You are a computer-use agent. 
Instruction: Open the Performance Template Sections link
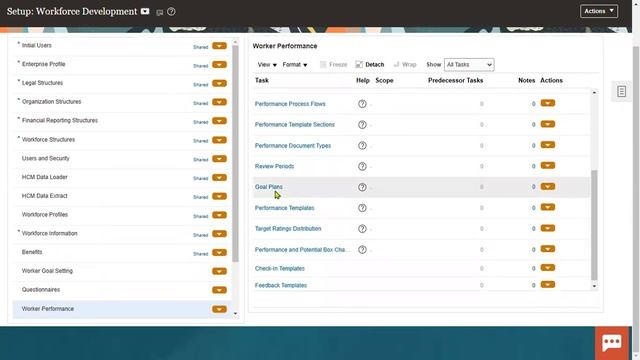pyautogui.click(x=295, y=125)
